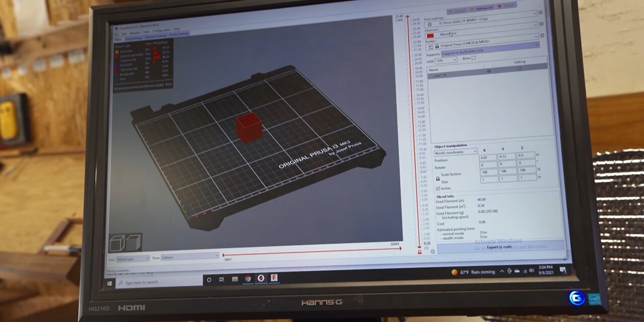The image size is (644, 322).
Task: Open Windows Start menu
Action: point(110,284)
